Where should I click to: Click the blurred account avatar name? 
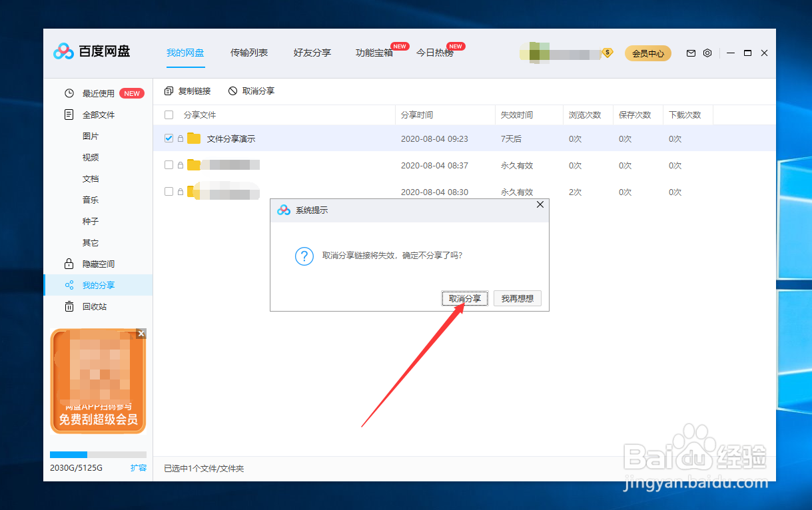click(560, 53)
